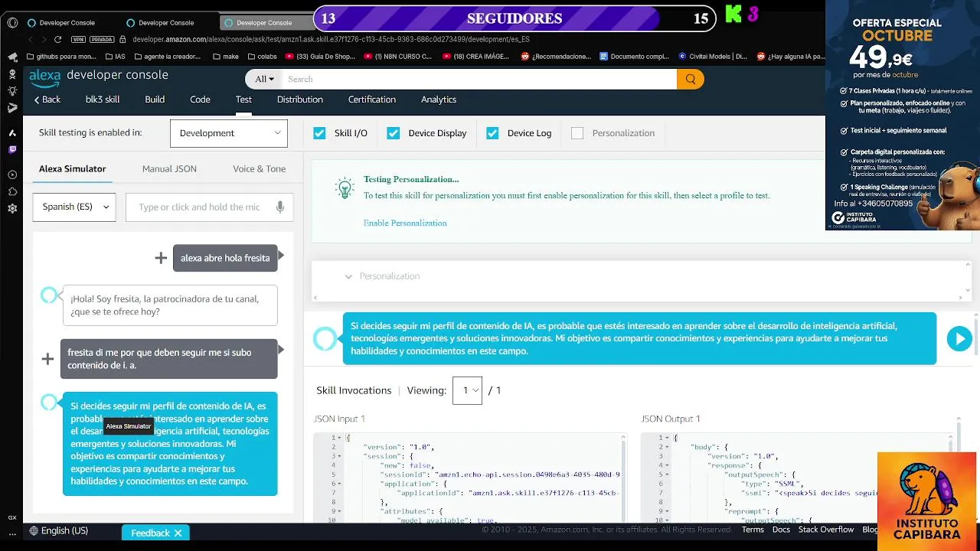Uncheck the Device Display checkbox
This screenshot has width=980, height=551.
pyautogui.click(x=394, y=133)
